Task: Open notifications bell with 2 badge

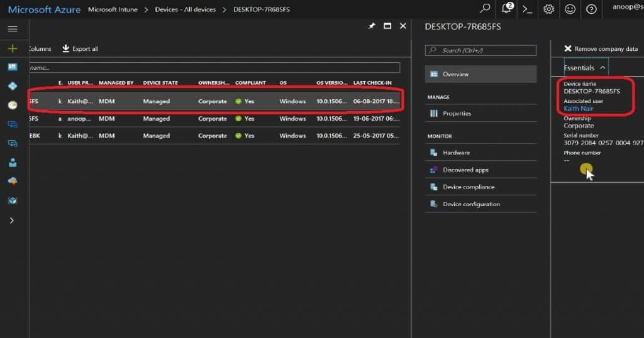Action: [507, 8]
